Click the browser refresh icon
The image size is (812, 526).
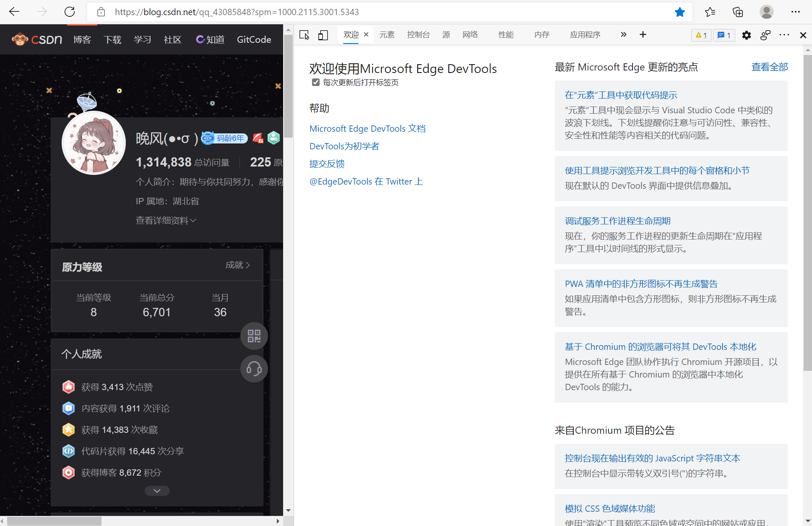tap(70, 12)
